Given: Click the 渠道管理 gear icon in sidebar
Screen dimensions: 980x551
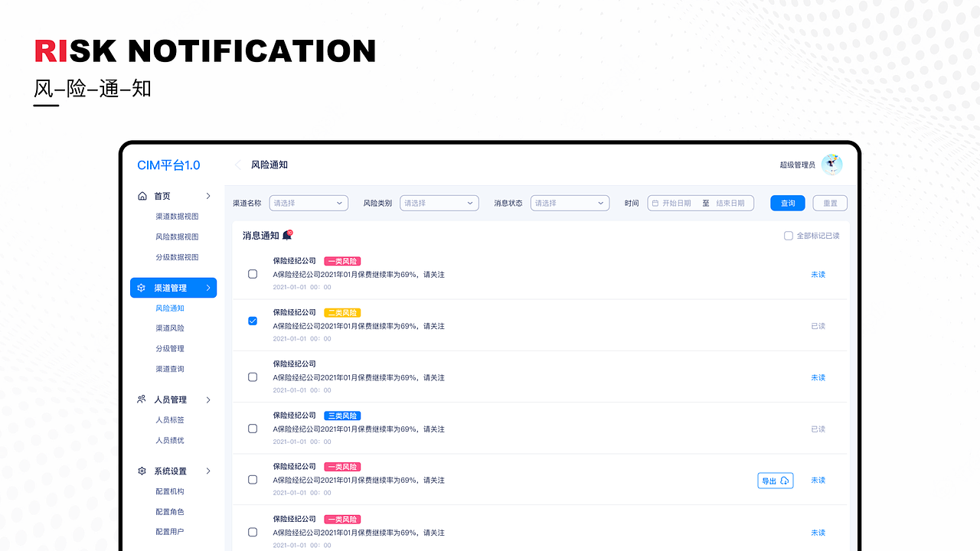Looking at the screenshot, I should tap(142, 288).
